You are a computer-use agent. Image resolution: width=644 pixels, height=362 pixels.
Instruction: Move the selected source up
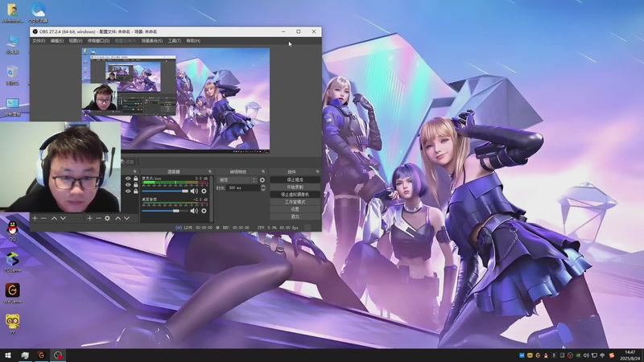118,218
